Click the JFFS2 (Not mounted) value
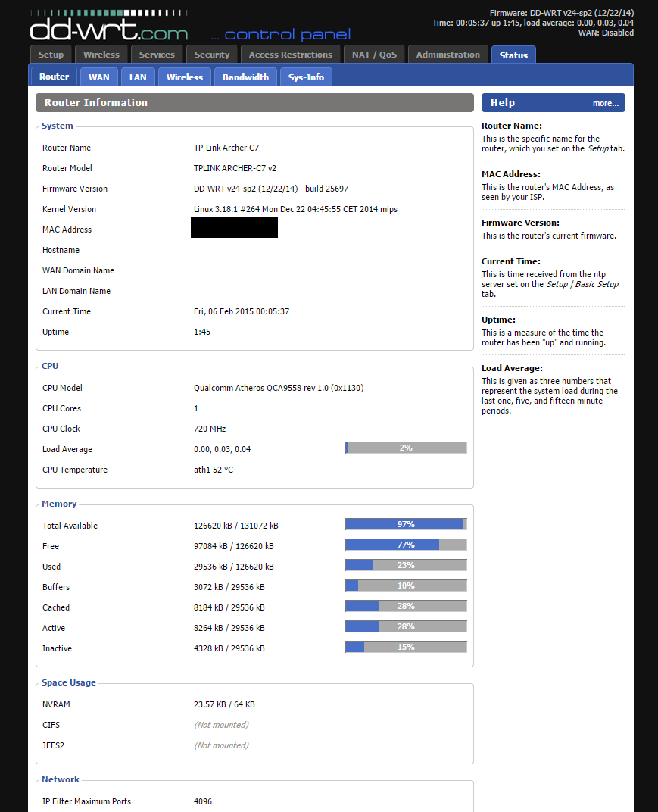The image size is (658, 812). click(x=221, y=745)
